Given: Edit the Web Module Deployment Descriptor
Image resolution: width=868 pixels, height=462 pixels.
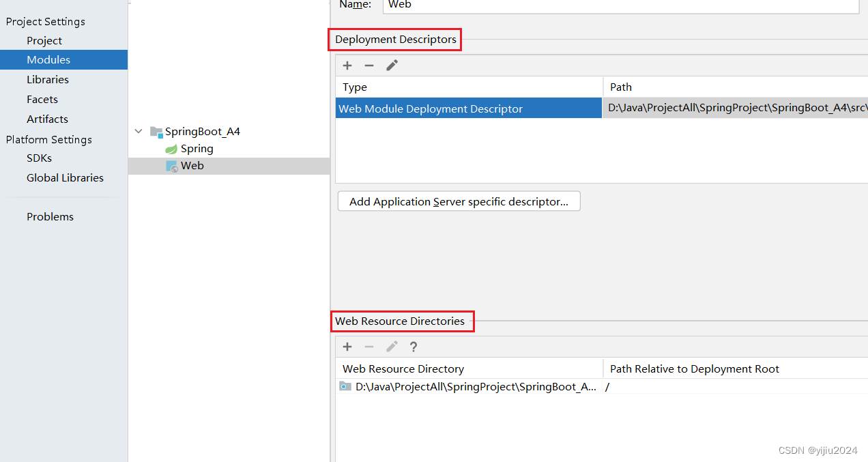Looking at the screenshot, I should tap(392, 65).
